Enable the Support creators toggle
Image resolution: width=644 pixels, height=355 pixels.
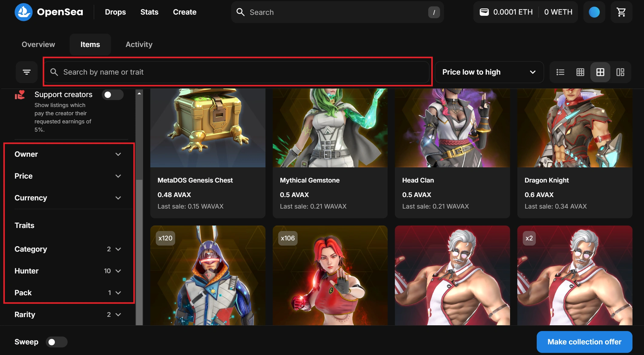coord(112,95)
